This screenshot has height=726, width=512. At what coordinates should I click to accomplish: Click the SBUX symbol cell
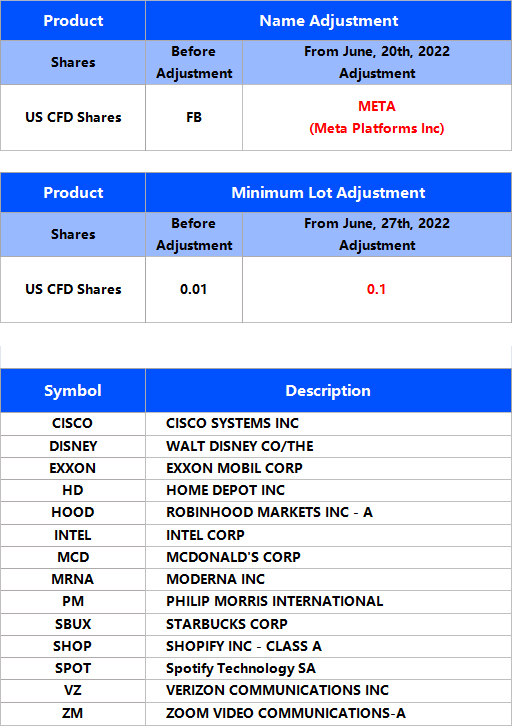73,624
